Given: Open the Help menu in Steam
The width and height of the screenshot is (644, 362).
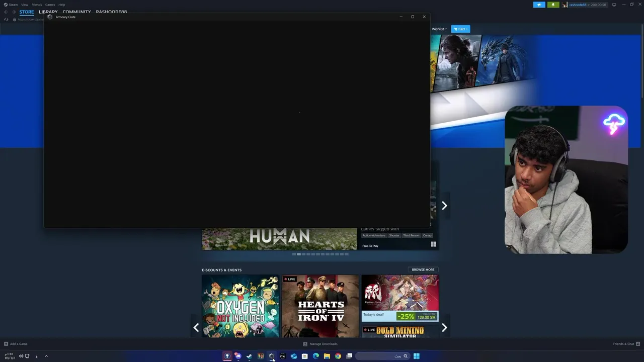Looking at the screenshot, I should 61,5.
